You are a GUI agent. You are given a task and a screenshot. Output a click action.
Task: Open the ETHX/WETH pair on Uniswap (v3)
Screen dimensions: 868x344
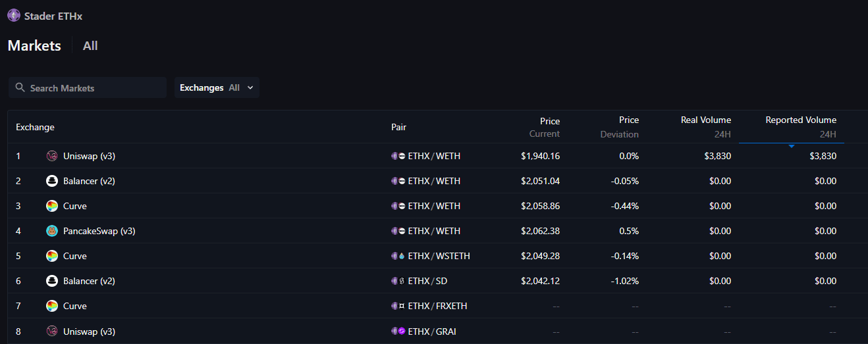(x=434, y=156)
